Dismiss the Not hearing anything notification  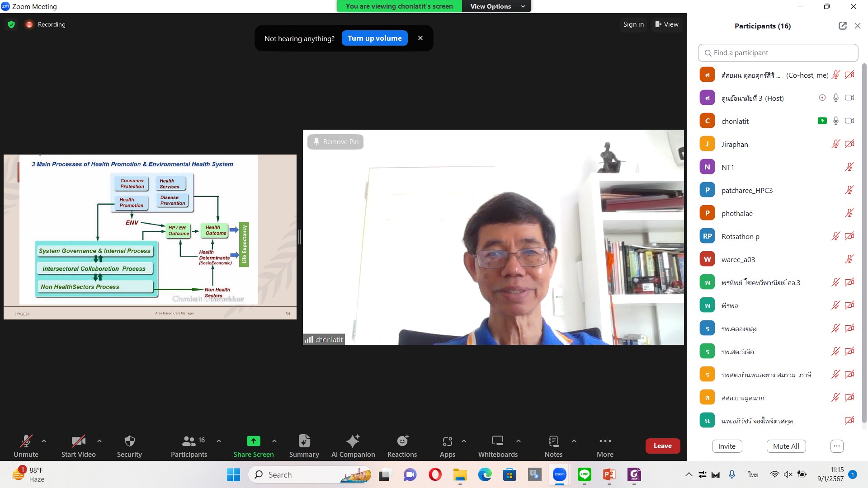tap(420, 38)
